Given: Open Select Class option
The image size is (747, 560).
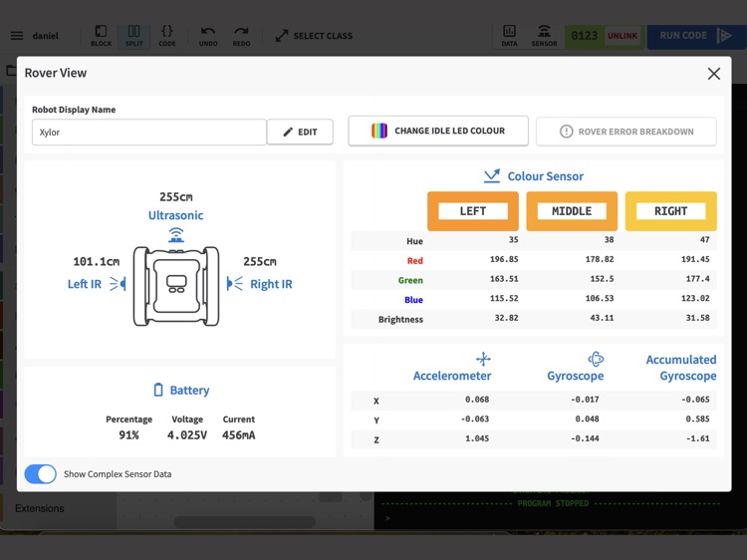Looking at the screenshot, I should (x=314, y=36).
